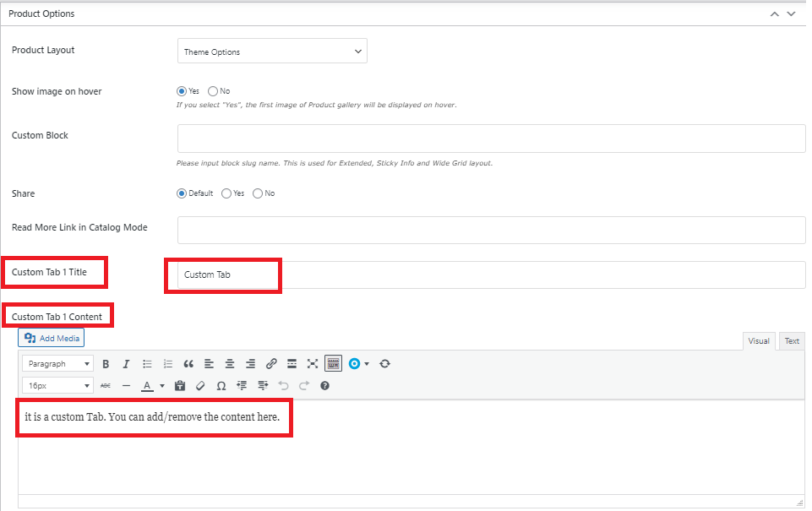Open keyboard shortcuts help icon
The image size is (812, 511).
tap(324, 386)
